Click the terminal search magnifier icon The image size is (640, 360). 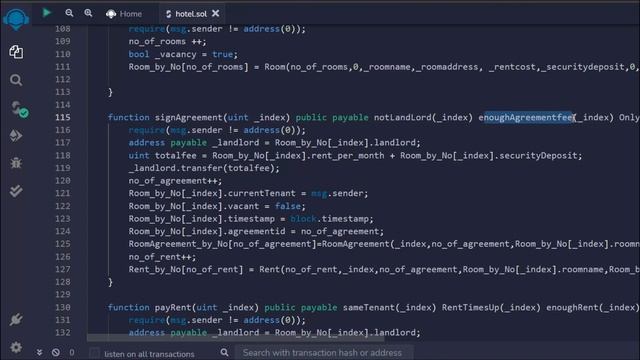[x=224, y=352]
